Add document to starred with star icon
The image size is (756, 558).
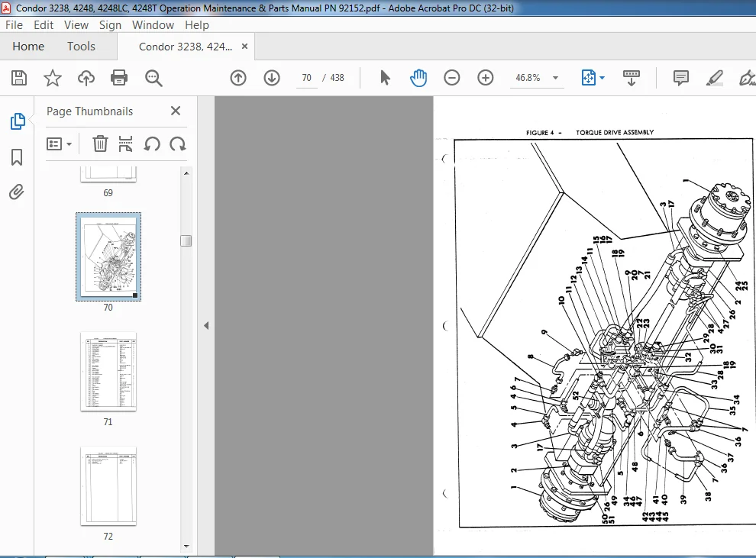click(x=53, y=78)
